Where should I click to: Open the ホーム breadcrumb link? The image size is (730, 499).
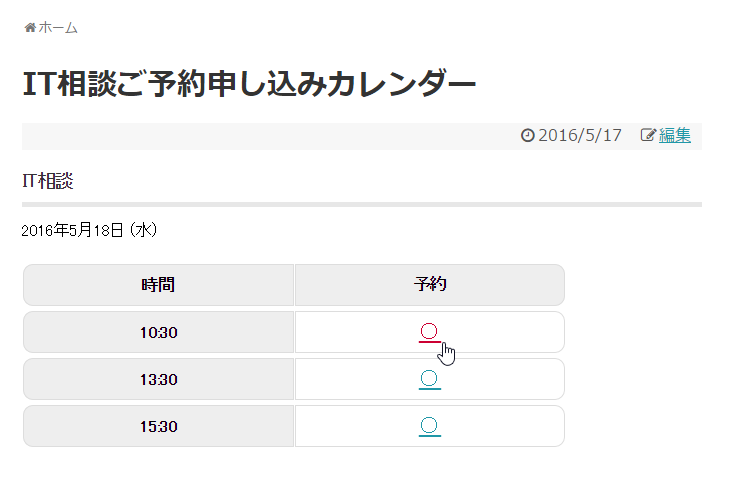tap(57, 28)
